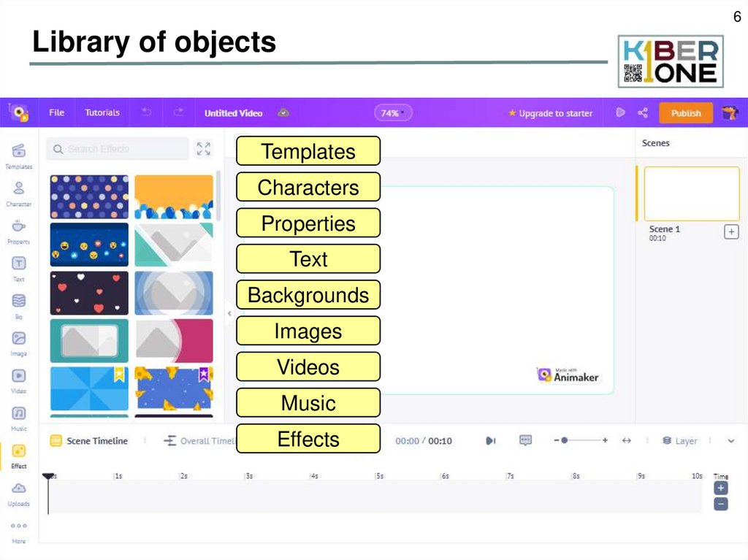The image size is (748, 560).
Task: Fit the timeline width with the arrows icon
Action: [627, 441]
